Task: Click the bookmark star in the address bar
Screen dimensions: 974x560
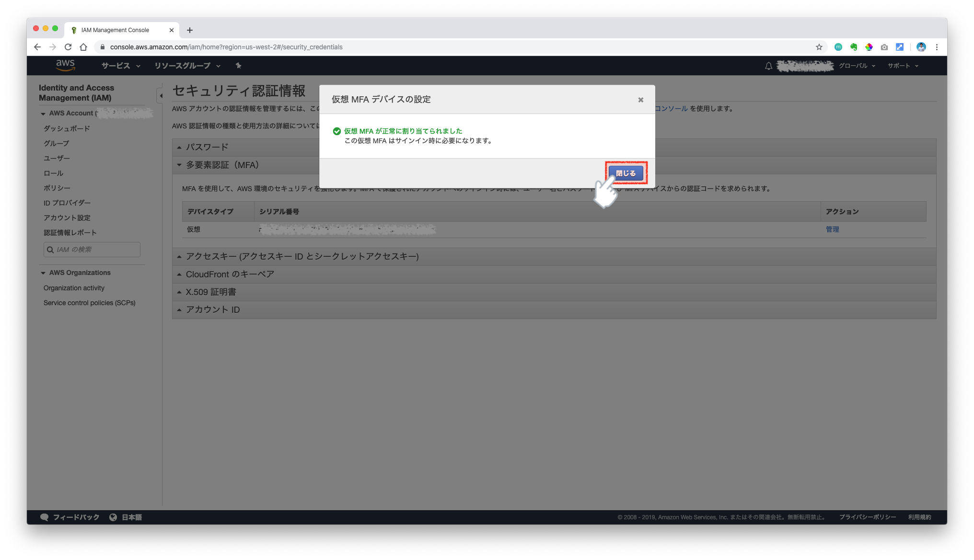Action: point(819,47)
